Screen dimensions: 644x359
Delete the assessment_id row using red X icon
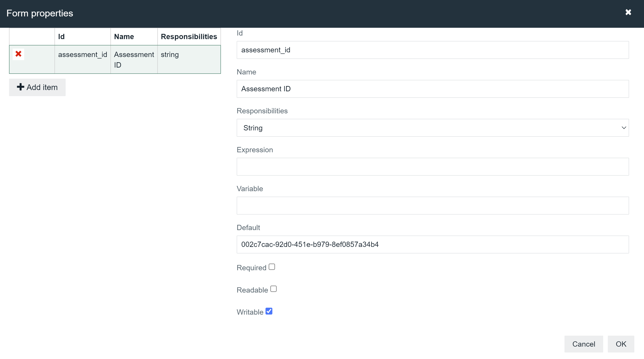18,54
